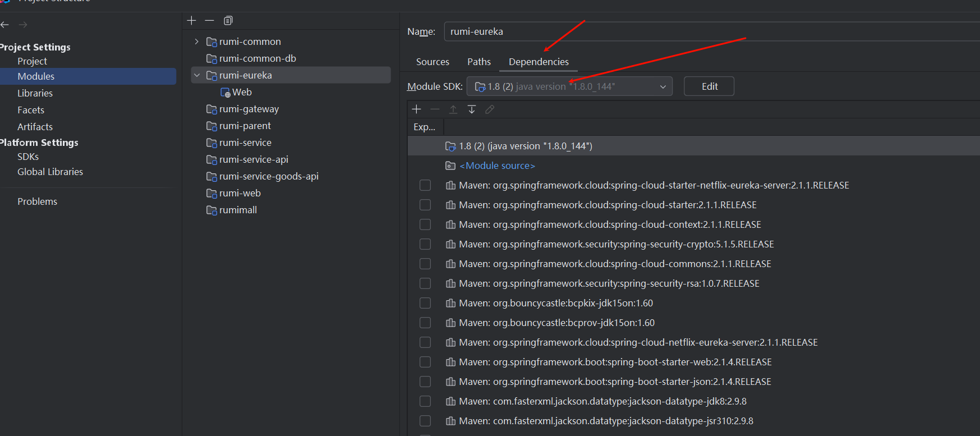This screenshot has width=980, height=436.
Task: Move dependency down with arrow icon
Action: pos(472,109)
